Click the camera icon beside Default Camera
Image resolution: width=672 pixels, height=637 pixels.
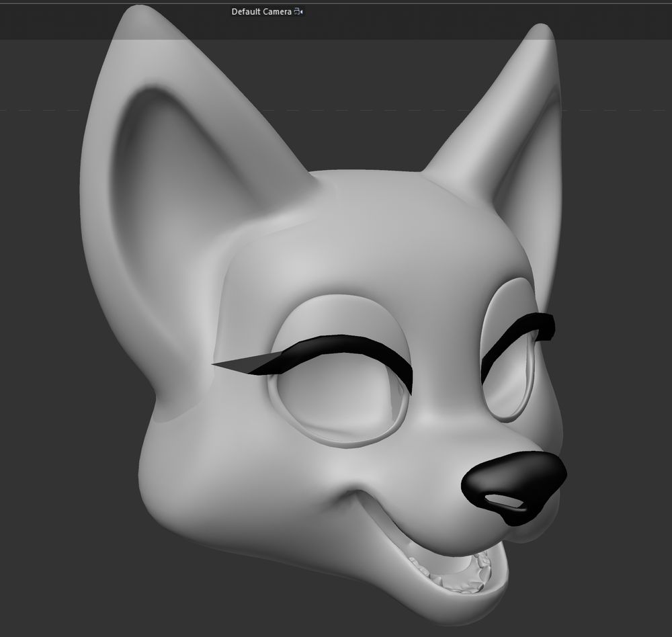click(x=299, y=12)
